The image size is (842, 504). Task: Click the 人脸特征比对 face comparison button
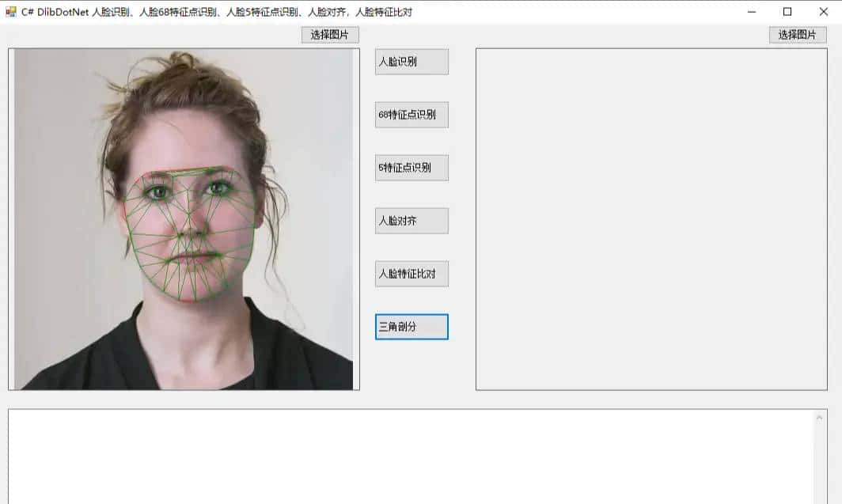411,273
